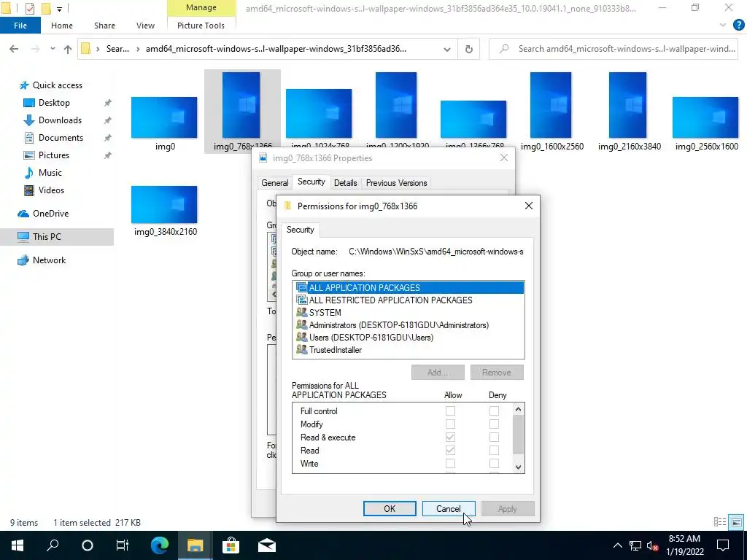Open Mail app from taskbar

tap(267, 545)
